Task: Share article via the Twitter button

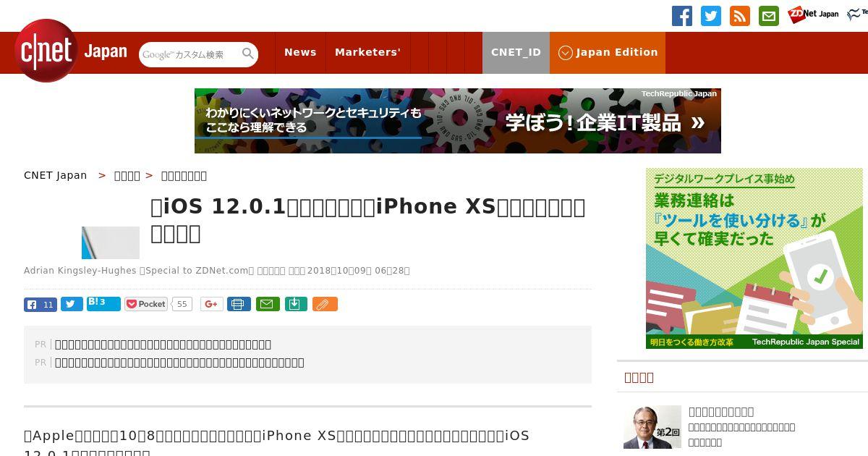Action: (x=72, y=305)
